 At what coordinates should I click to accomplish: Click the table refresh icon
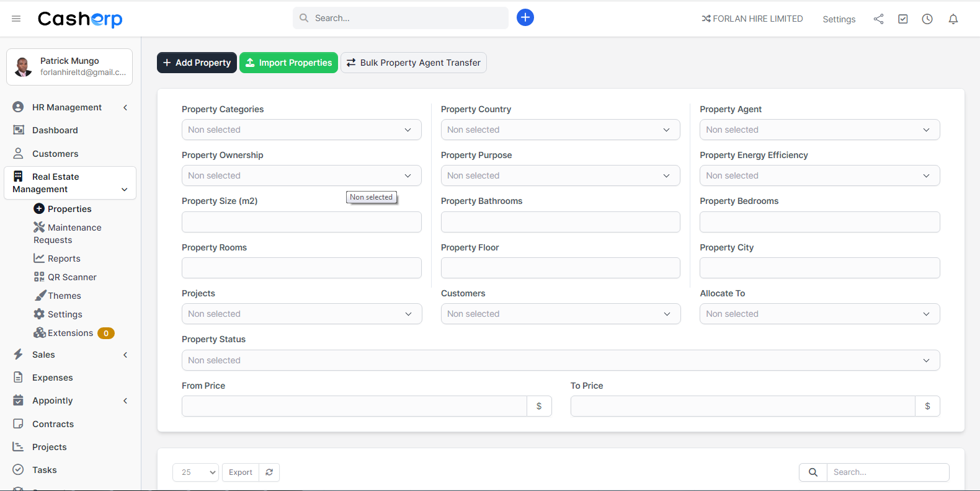point(269,472)
